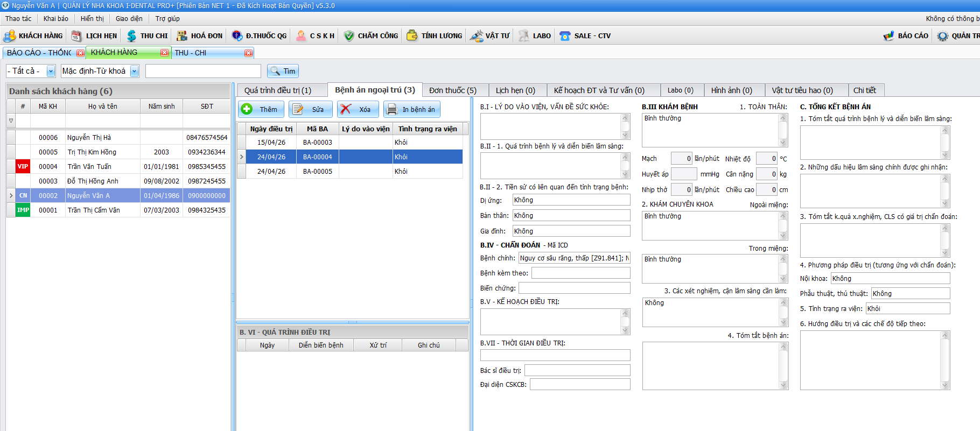
Task: Click the Sửa edit button
Action: (x=310, y=109)
